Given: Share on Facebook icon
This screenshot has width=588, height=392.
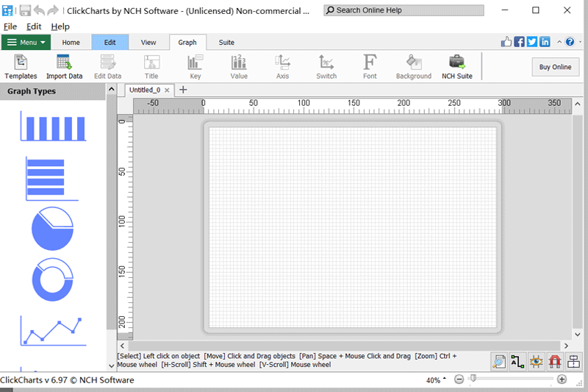Looking at the screenshot, I should click(x=519, y=42).
